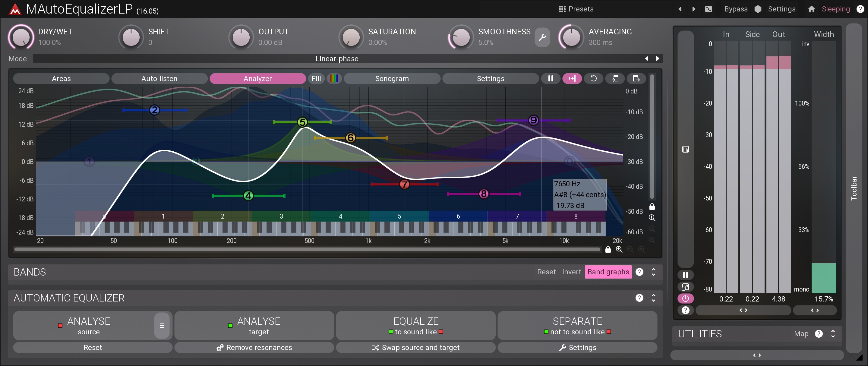Image resolution: width=868 pixels, height=366 pixels.
Task: Toggle Band graphs display
Action: (x=608, y=272)
